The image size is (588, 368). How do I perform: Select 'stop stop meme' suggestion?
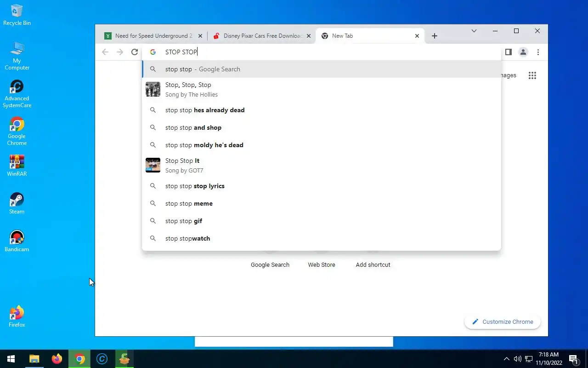click(322, 203)
